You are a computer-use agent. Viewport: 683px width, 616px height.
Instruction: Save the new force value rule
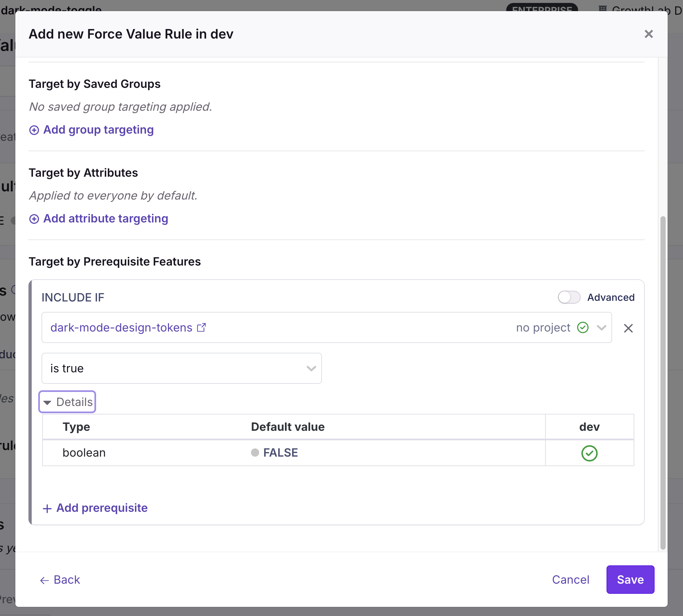[x=630, y=580]
